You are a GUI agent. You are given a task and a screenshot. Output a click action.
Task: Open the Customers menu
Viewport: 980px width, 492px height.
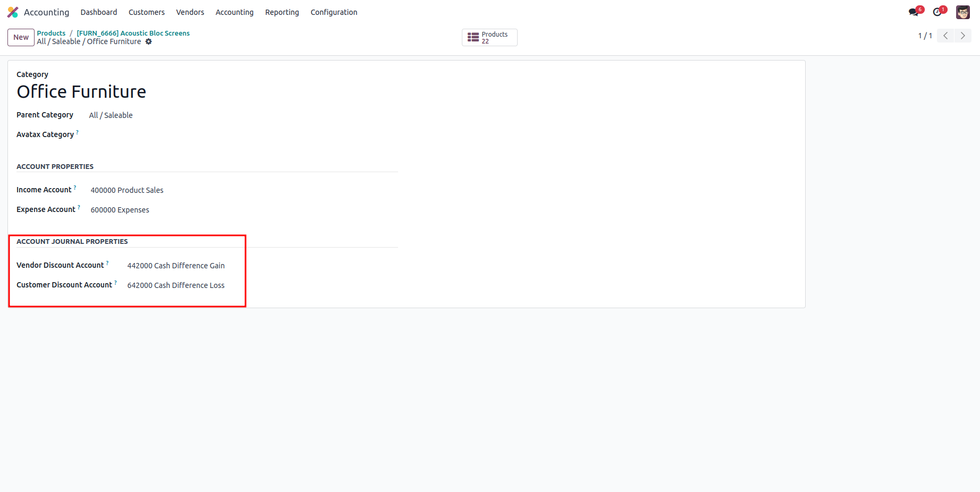click(147, 12)
